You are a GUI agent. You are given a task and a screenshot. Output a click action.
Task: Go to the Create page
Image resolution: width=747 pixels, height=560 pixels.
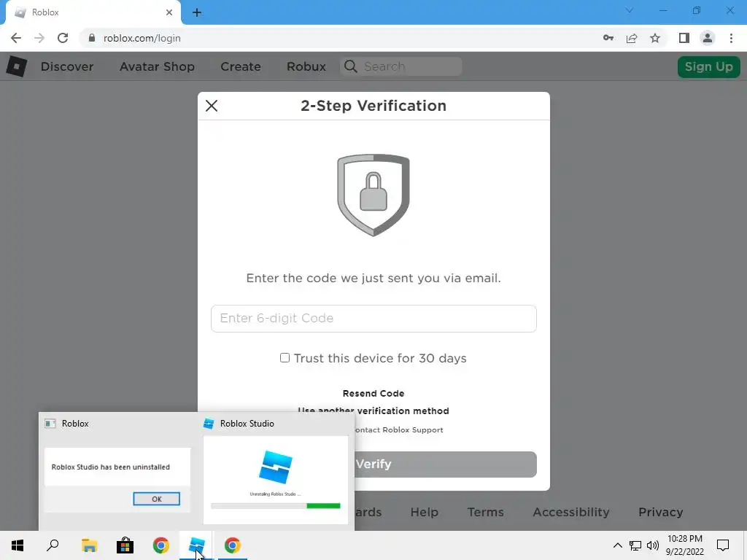pos(241,66)
